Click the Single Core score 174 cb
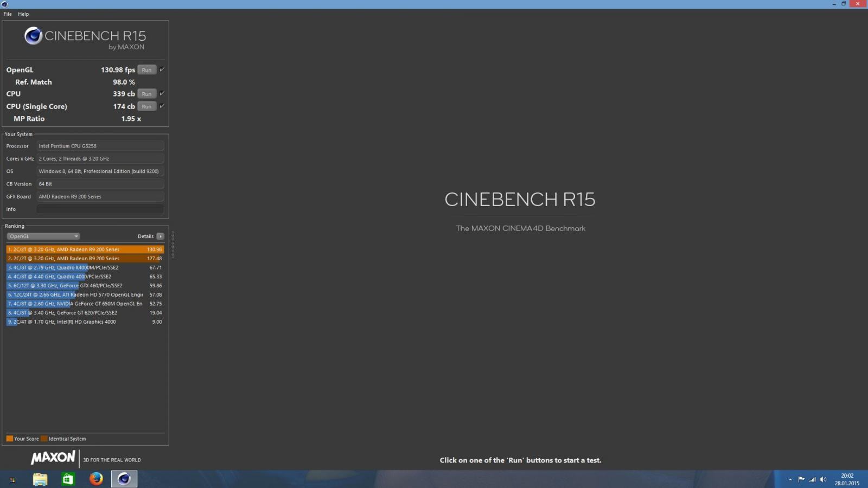The height and width of the screenshot is (488, 868). [x=124, y=106]
